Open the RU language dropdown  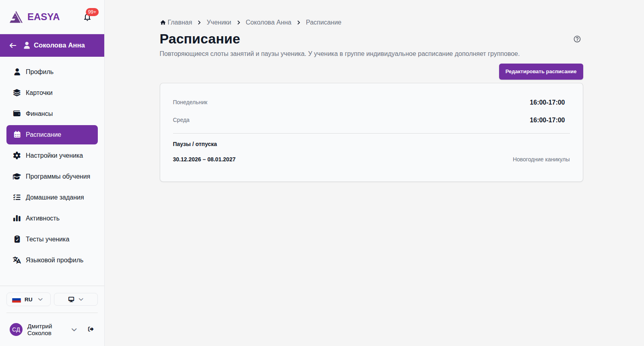click(x=29, y=299)
